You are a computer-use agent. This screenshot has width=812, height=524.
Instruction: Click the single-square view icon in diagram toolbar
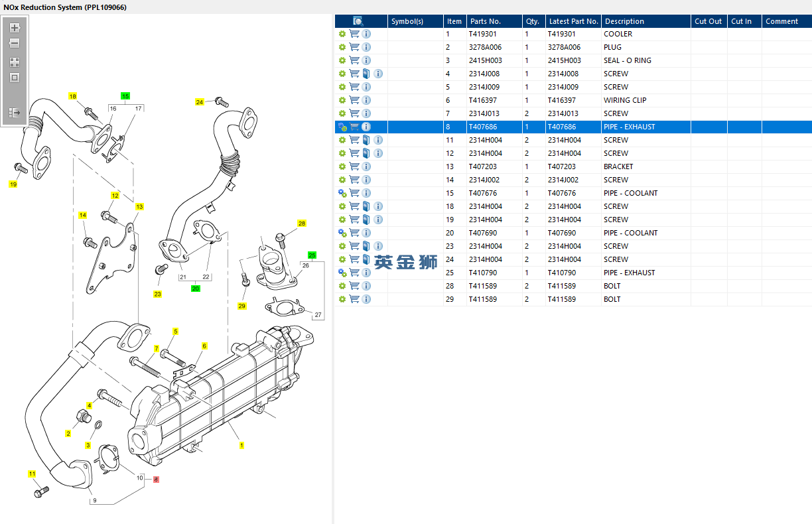(15, 78)
